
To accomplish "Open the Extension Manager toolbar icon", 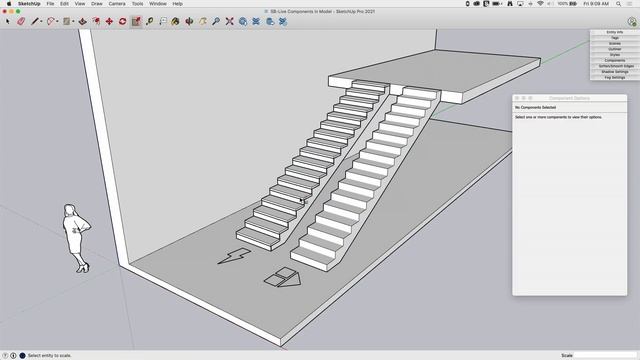I will click(x=283, y=21).
